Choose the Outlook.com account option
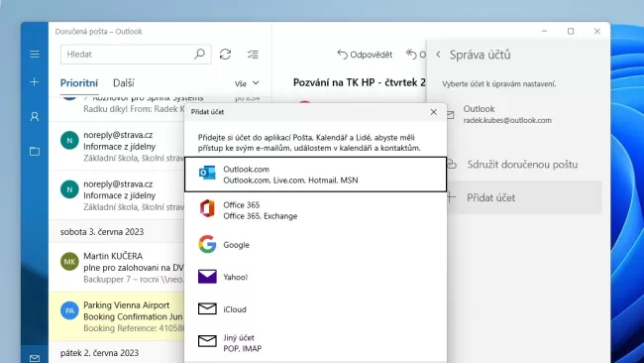The width and height of the screenshot is (644, 363). (x=315, y=175)
